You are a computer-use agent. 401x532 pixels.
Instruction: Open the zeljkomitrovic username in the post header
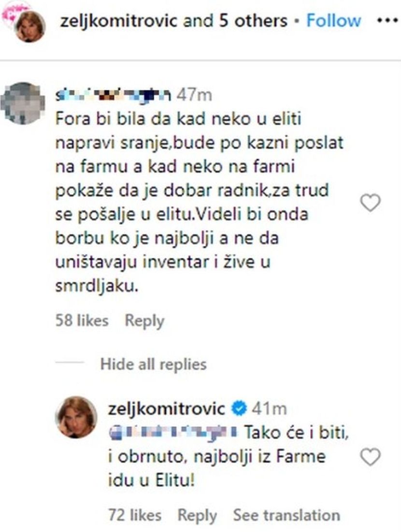118,21
